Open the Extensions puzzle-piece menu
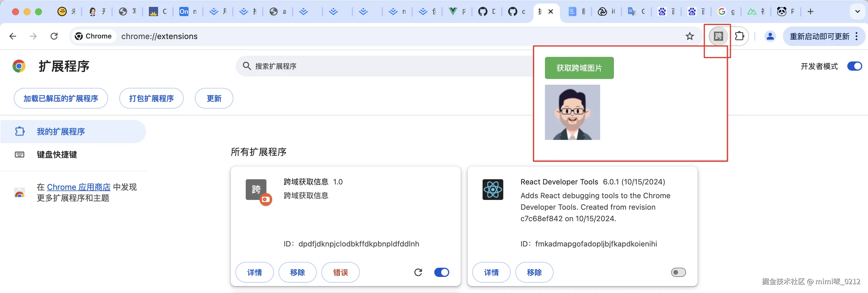868x293 pixels. pos(739,36)
